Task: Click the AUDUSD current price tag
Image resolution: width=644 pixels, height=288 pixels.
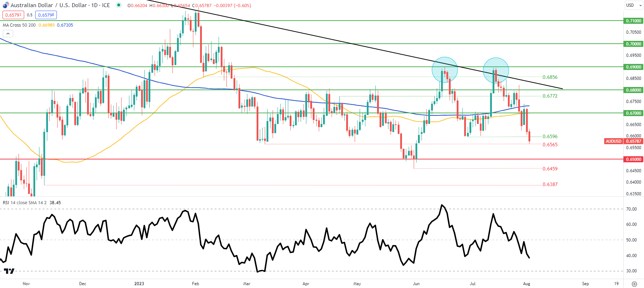Action: [x=623, y=141]
